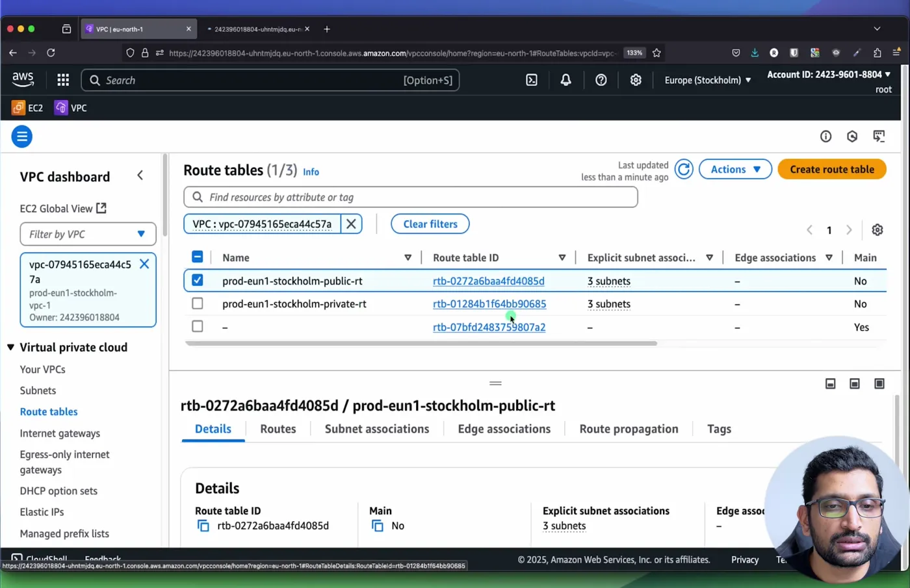Open the info panel icon at top right
The image size is (910, 588).
click(826, 136)
